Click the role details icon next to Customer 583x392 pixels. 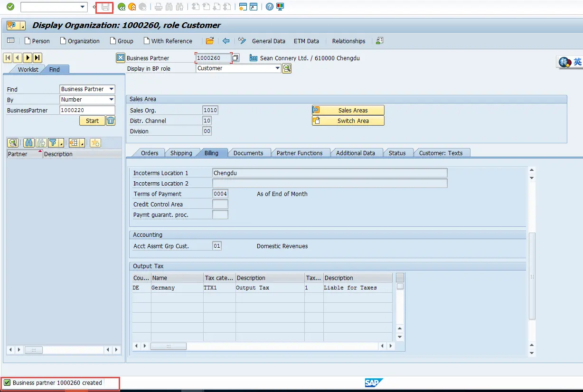tap(287, 68)
